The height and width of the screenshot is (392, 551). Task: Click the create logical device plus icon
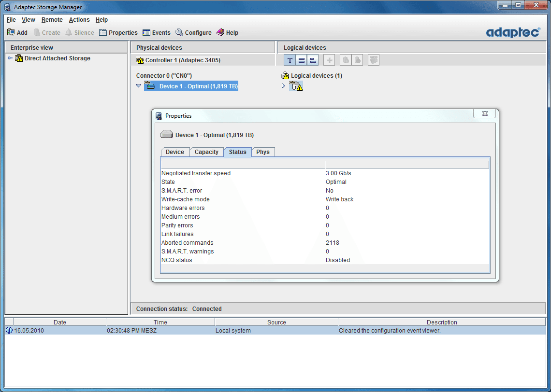click(x=329, y=60)
